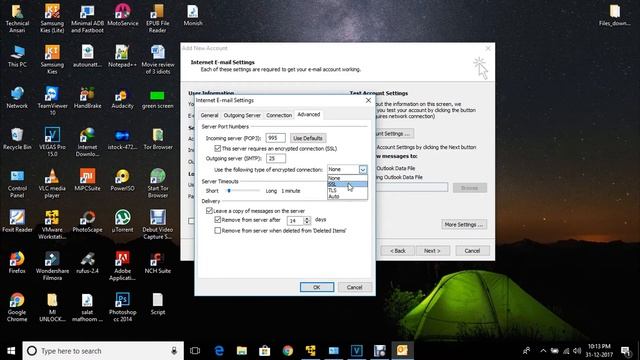This screenshot has width=640, height=360.
Task: Enable Remove from server when deleted checkbox
Action: click(x=218, y=231)
